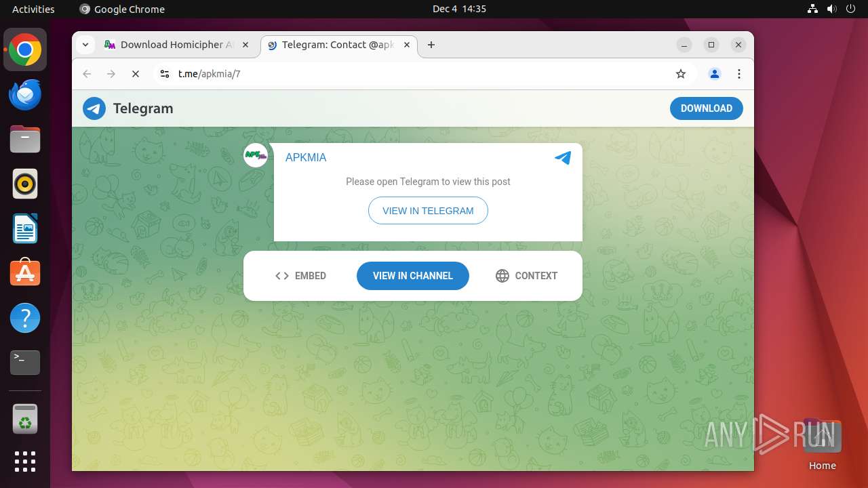Launch Terminal from the dock
Image resolution: width=868 pixels, height=488 pixels.
point(25,363)
